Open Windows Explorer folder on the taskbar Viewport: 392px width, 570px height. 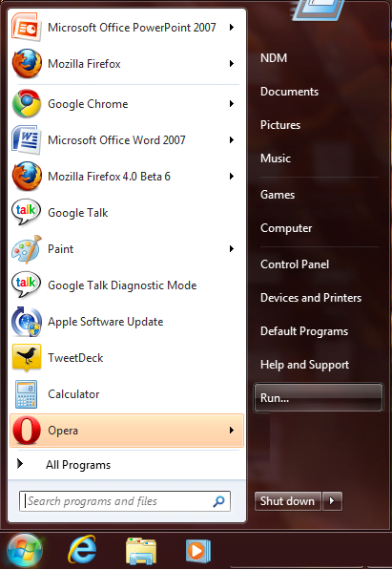[141, 551]
